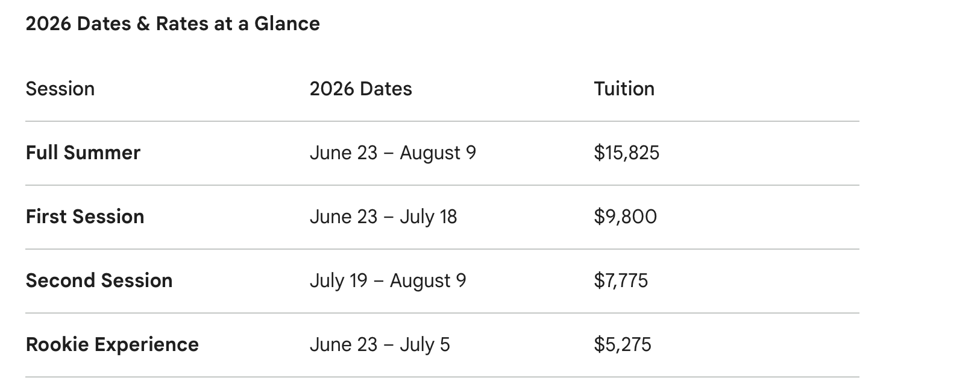The image size is (980, 386).
Task: Click the Session column header
Action: (x=60, y=89)
